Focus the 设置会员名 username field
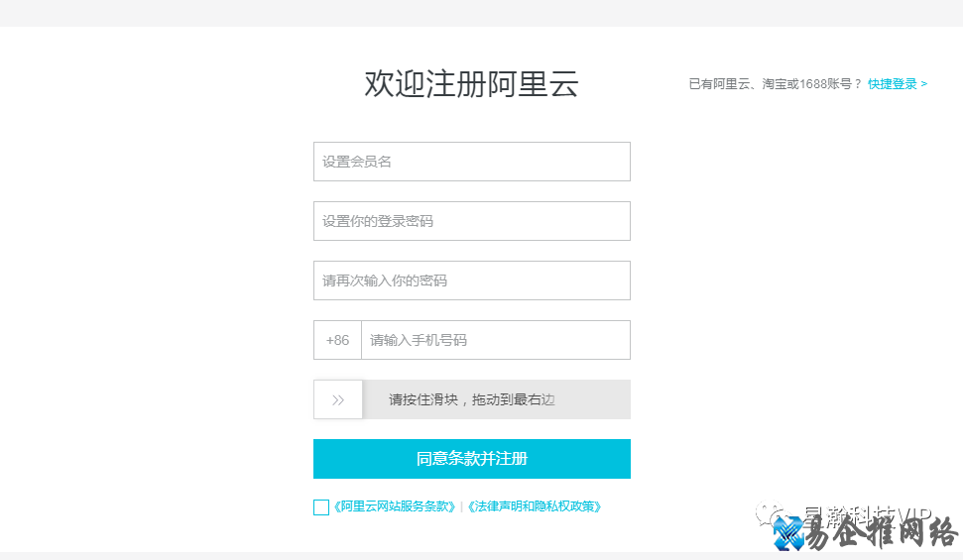The width and height of the screenshot is (963, 560). tap(471, 162)
